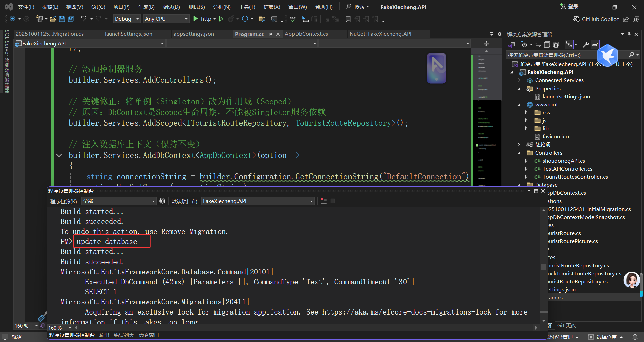
Task: Click Sync with Active Document arrows icon
Action: tap(538, 44)
